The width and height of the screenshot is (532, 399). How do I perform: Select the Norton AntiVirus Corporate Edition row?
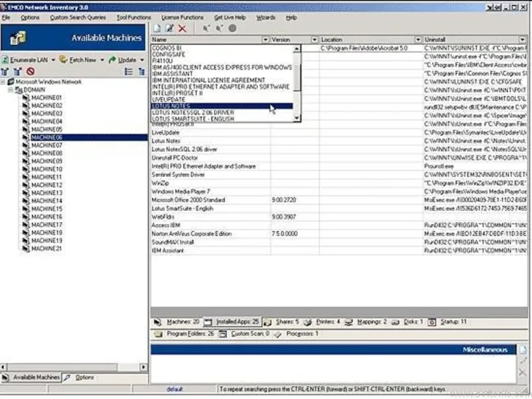[339, 234]
